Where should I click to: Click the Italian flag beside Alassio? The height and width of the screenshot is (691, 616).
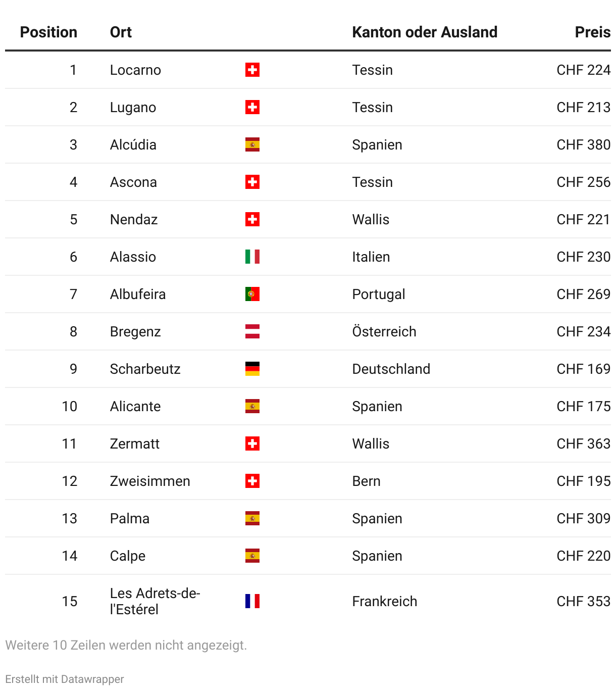252,257
